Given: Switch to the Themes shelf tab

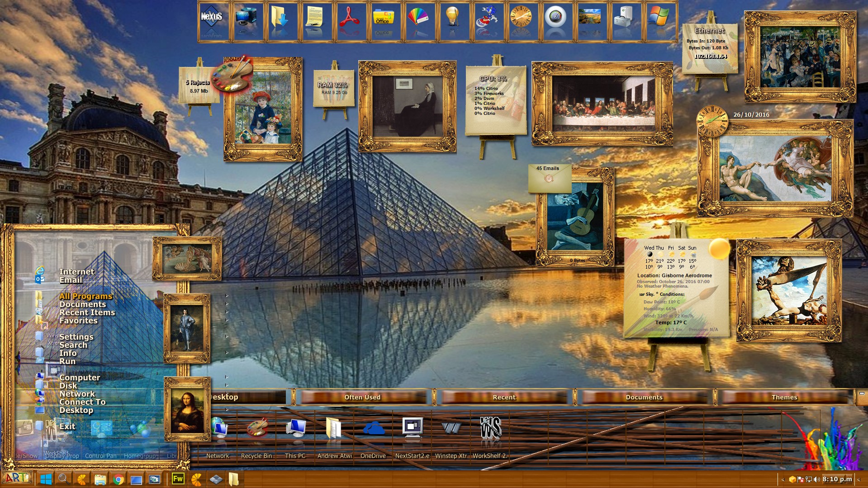Looking at the screenshot, I should coord(784,397).
